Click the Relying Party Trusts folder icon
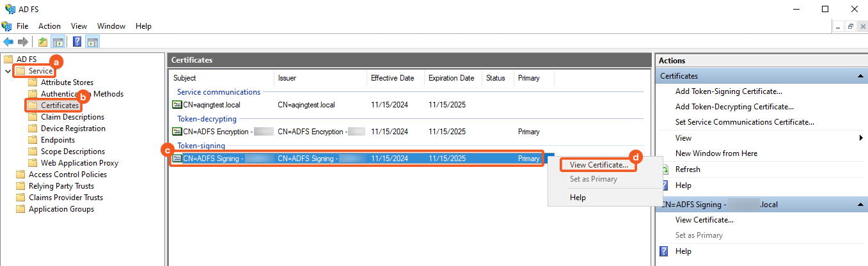868x266 pixels. click(x=20, y=186)
